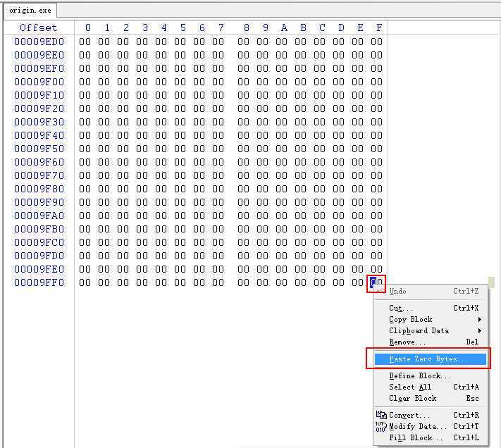Select offset row 00009F80
Image resolution: width=501 pixels, height=448 pixels.
click(39, 189)
